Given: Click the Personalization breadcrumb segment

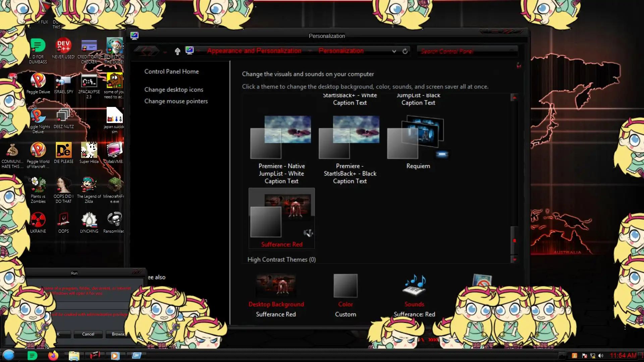Looking at the screenshot, I should coord(341,51).
